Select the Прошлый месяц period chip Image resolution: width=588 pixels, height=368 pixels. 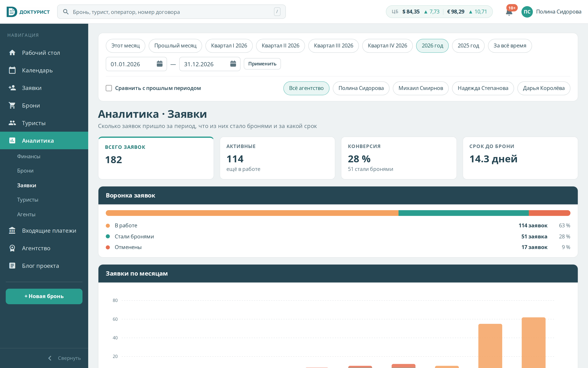point(175,46)
